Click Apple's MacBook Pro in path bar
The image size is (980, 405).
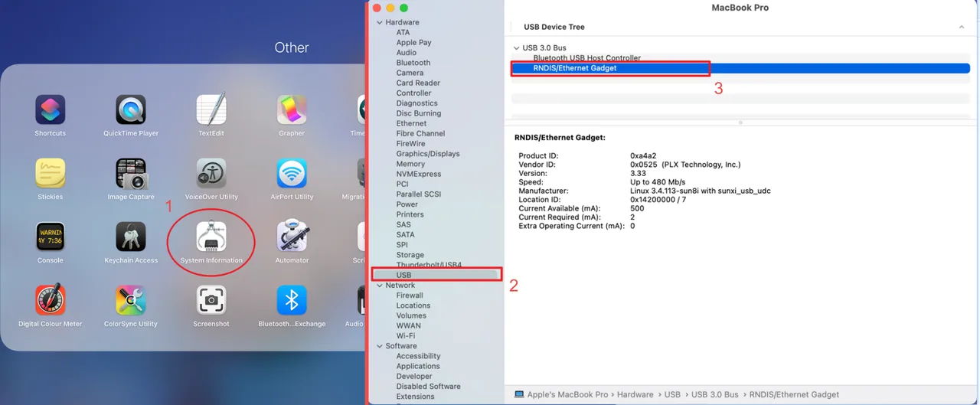coord(566,395)
